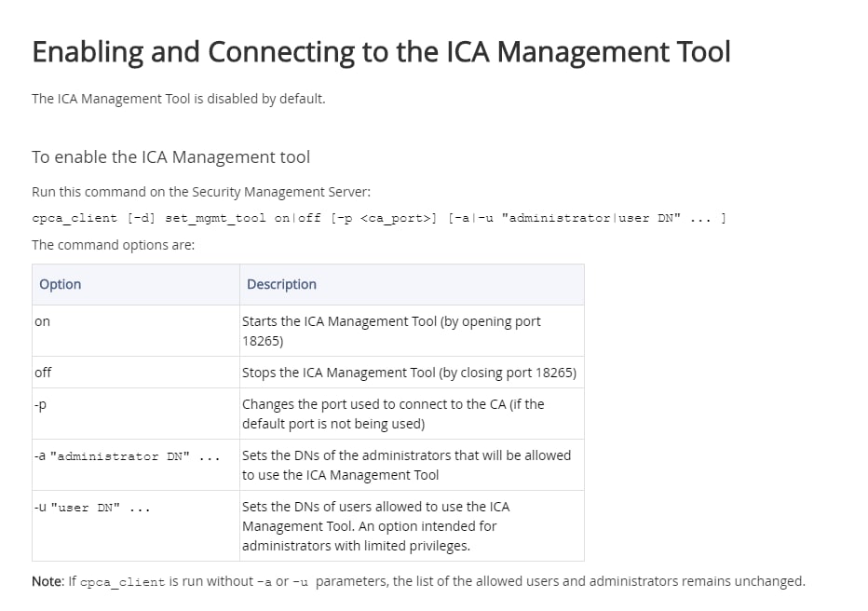Click 'cpca_client' code text in the note

(123, 582)
